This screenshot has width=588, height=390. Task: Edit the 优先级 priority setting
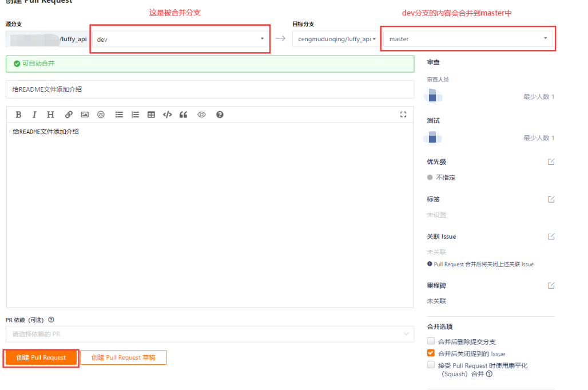[x=551, y=161]
